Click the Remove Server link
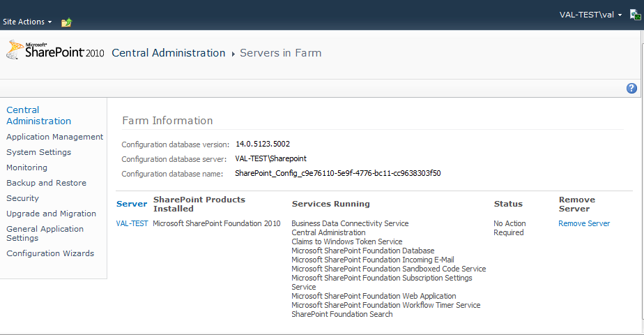The width and height of the screenshot is (644, 335). (584, 224)
